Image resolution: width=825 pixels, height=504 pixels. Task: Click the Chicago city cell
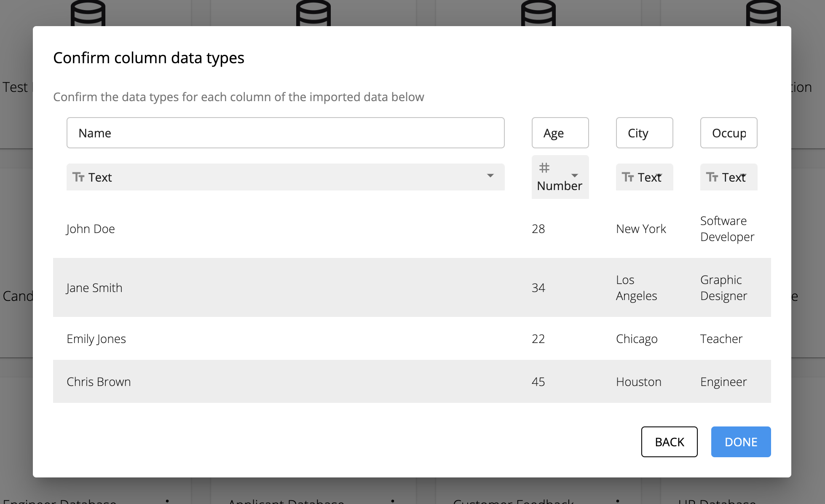point(637,339)
